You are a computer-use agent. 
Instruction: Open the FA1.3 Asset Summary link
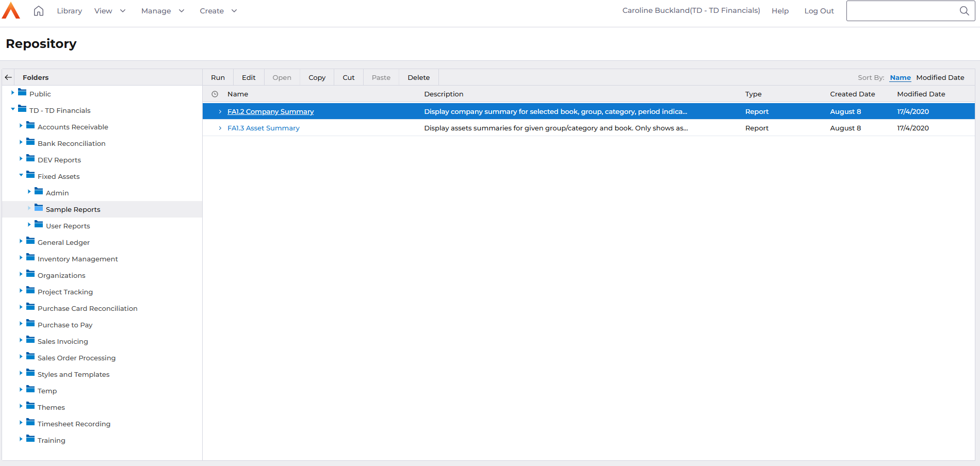[x=264, y=128]
